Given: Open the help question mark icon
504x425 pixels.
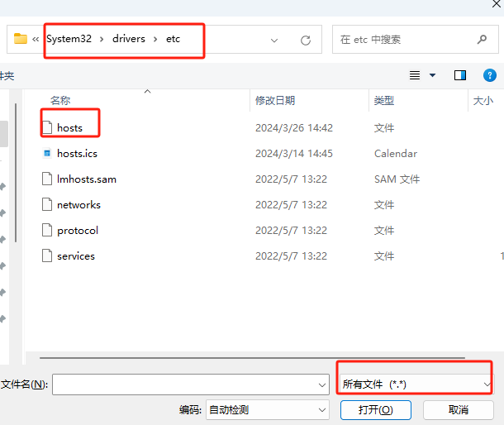Looking at the screenshot, I should click(x=489, y=75).
